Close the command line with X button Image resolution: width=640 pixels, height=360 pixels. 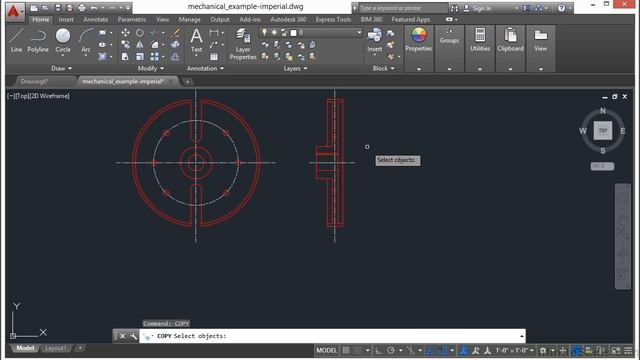point(122,336)
